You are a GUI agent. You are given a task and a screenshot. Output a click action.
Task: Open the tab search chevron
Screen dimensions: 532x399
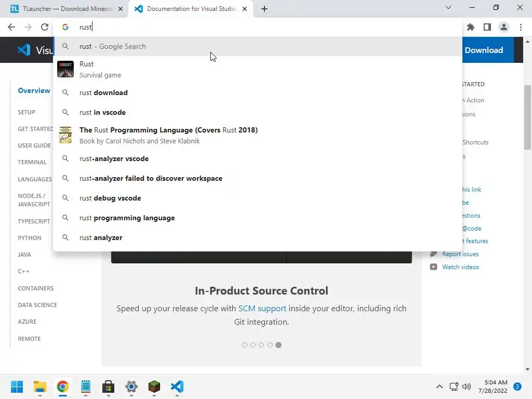[448, 7]
